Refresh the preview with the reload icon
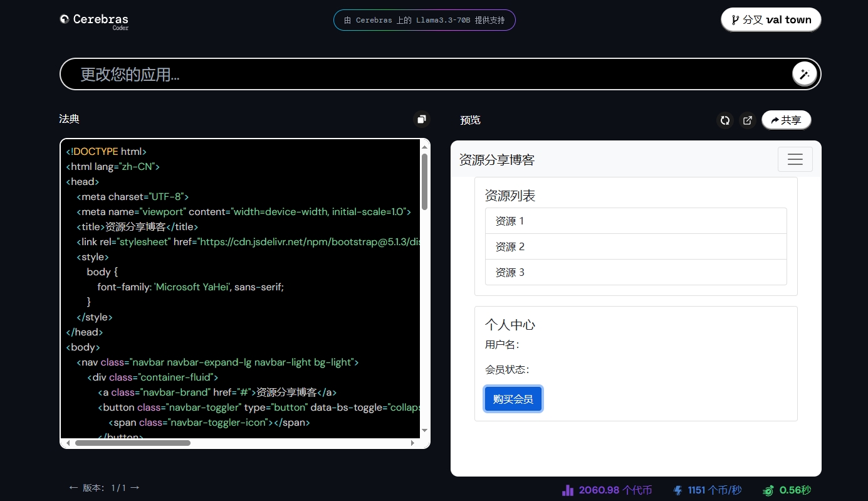The image size is (868, 501). point(725,120)
